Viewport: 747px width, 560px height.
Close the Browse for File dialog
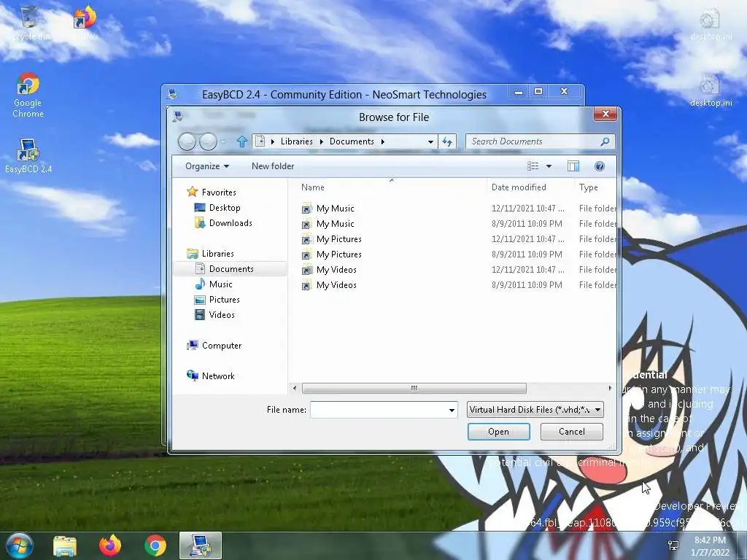point(605,114)
